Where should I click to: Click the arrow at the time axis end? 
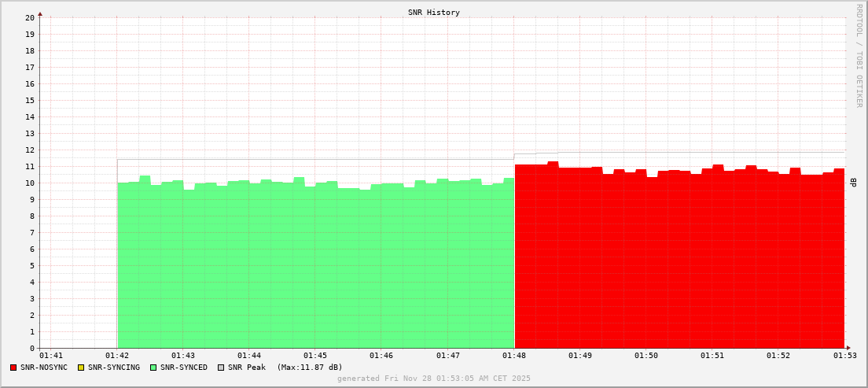click(848, 348)
